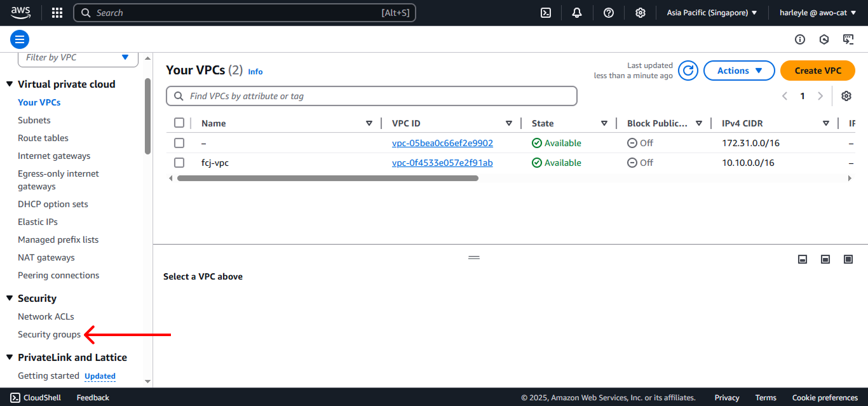The height and width of the screenshot is (406, 868).
Task: Open Peering connections
Action: (x=58, y=275)
